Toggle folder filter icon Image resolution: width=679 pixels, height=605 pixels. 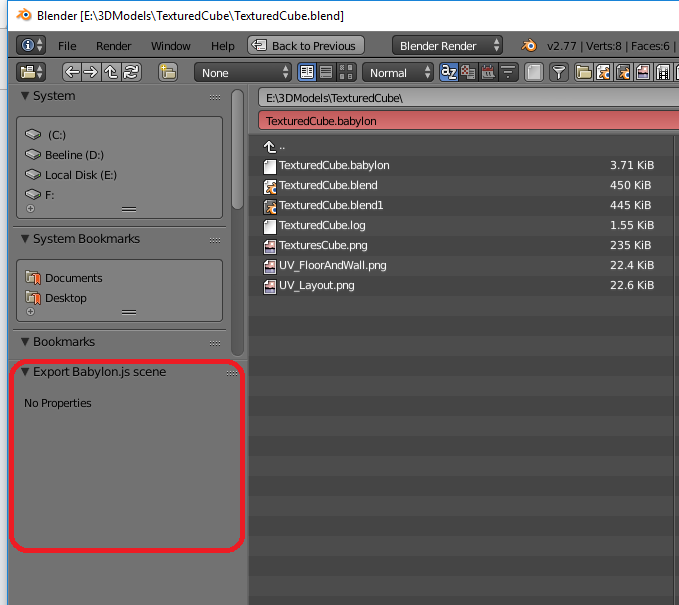(x=584, y=72)
